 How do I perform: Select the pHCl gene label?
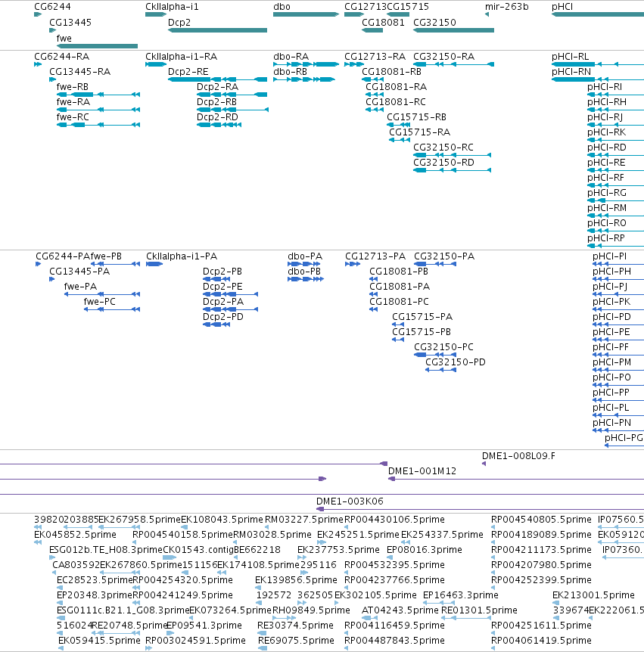tap(562, 7)
